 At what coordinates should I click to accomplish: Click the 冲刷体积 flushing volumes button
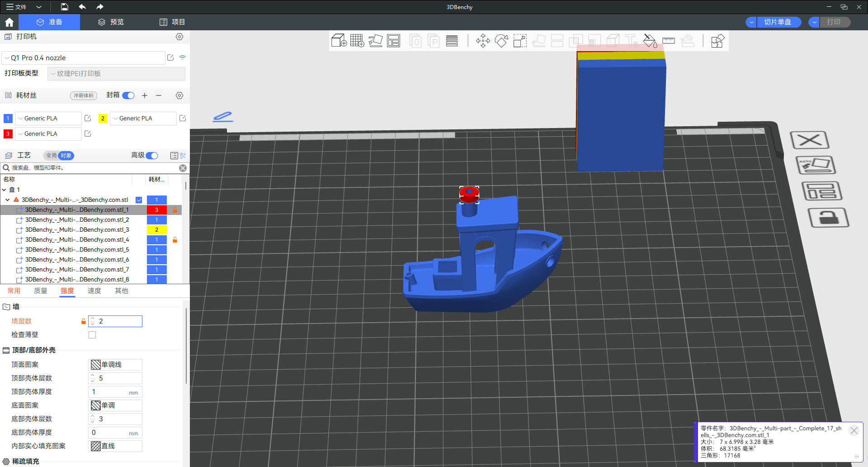(x=84, y=95)
